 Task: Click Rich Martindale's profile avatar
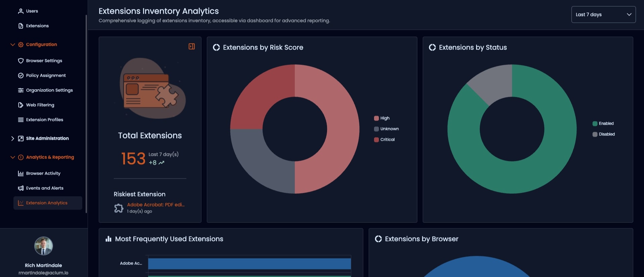tap(44, 246)
